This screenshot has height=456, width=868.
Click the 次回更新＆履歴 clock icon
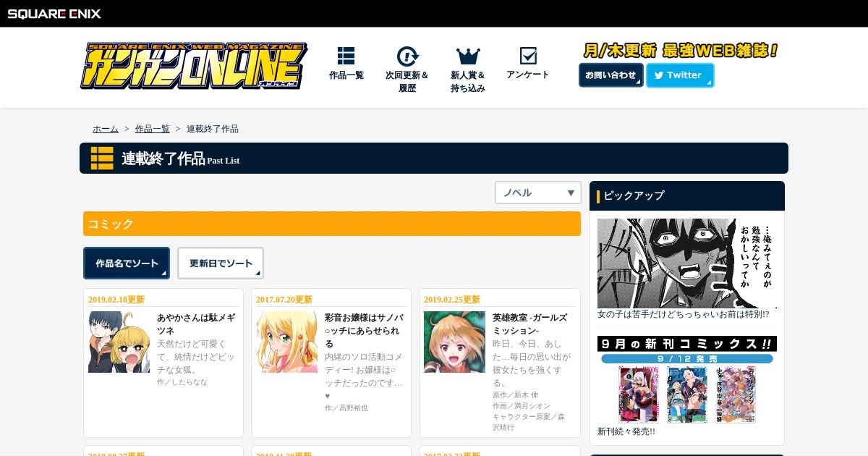[x=407, y=56]
